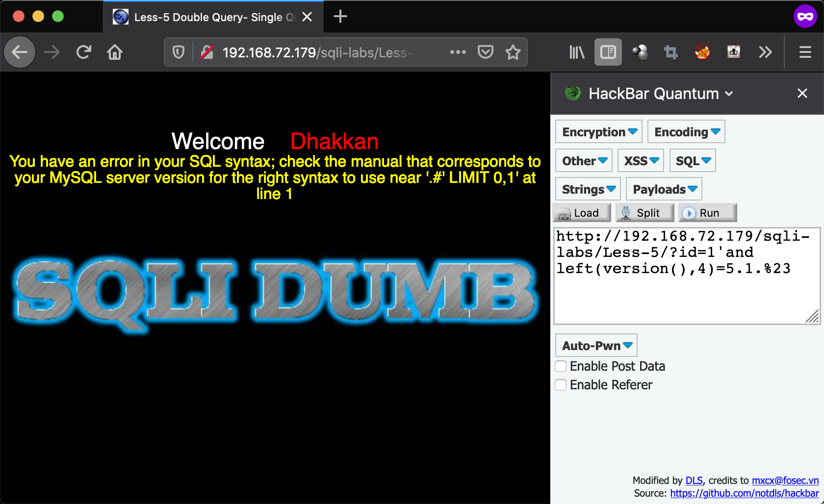Open the Firefox hamburger menu

[x=805, y=52]
